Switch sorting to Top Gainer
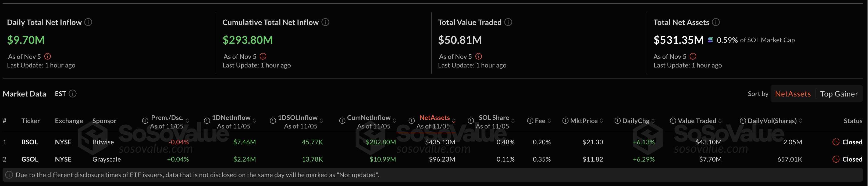 click(839, 94)
